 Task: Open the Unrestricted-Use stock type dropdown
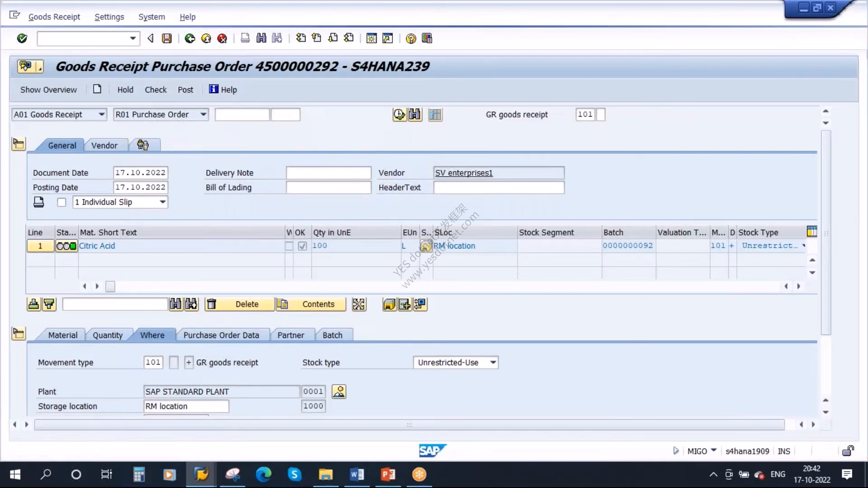[x=493, y=362]
